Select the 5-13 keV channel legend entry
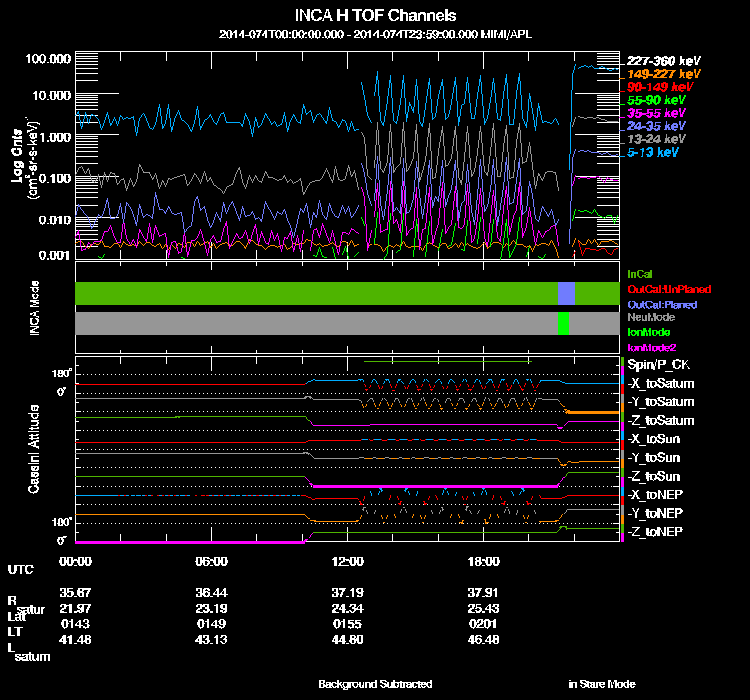This screenshot has width=750, height=700. coord(654,152)
